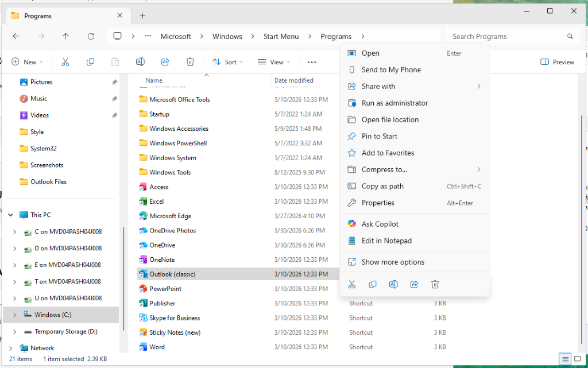
Task: Click Show more options
Action: click(415, 262)
